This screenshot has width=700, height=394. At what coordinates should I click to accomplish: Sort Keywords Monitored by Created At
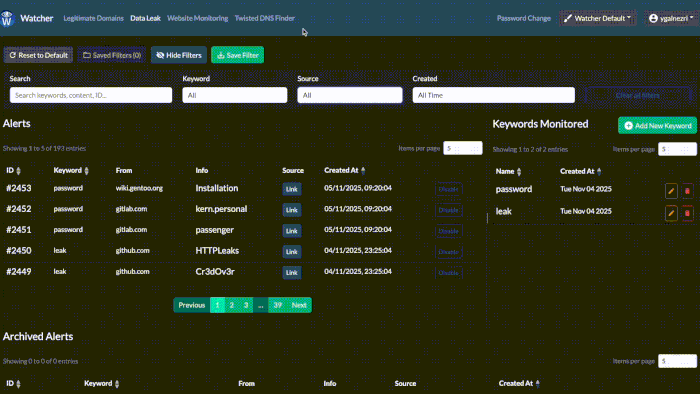581,171
